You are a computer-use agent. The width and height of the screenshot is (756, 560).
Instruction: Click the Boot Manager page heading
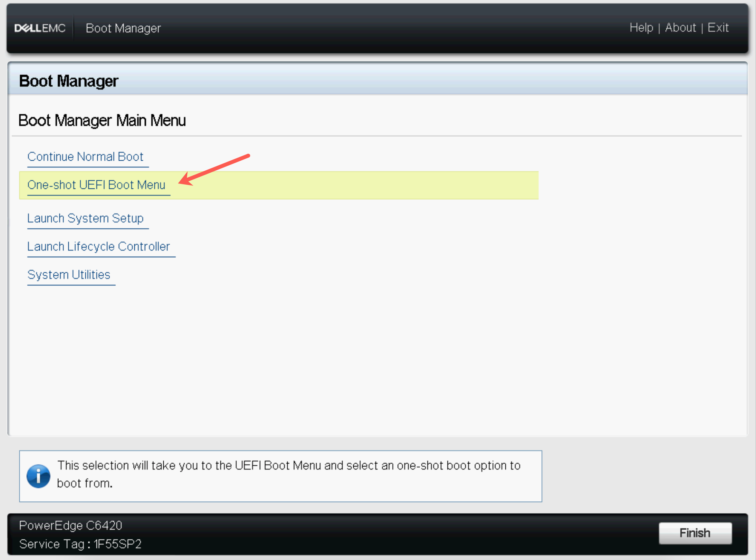point(68,81)
